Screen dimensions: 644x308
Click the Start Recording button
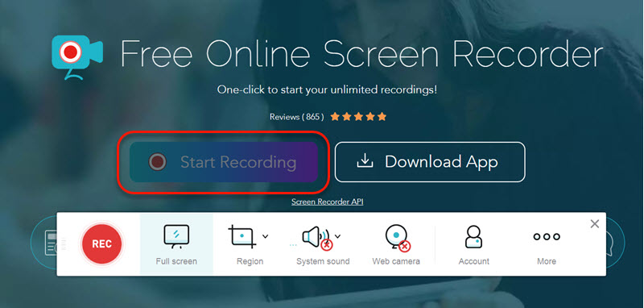click(x=224, y=162)
